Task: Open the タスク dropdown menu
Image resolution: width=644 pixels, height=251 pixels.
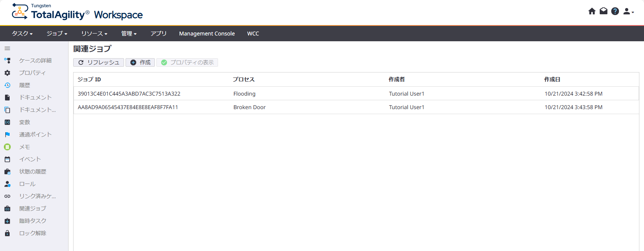Action: coord(22,34)
